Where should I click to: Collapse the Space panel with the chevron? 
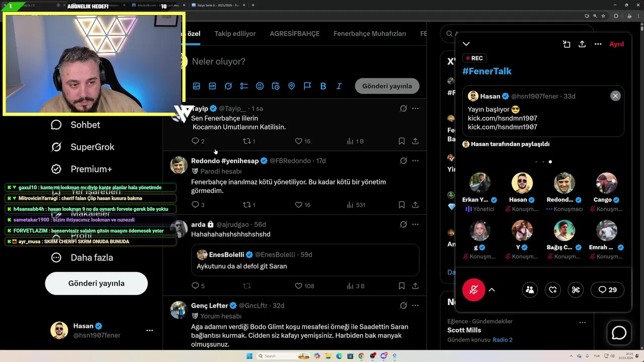(x=466, y=44)
